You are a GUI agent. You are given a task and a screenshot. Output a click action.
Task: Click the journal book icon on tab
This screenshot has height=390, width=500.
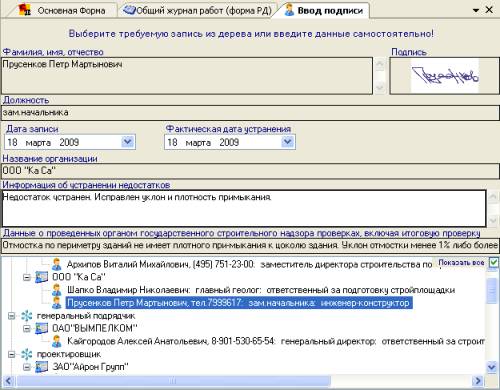(x=129, y=10)
